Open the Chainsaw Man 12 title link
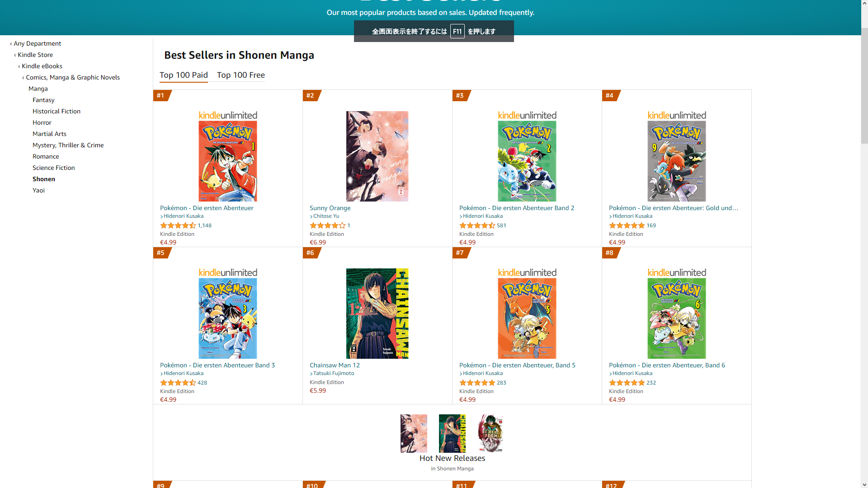This screenshot has width=868, height=488. click(335, 365)
